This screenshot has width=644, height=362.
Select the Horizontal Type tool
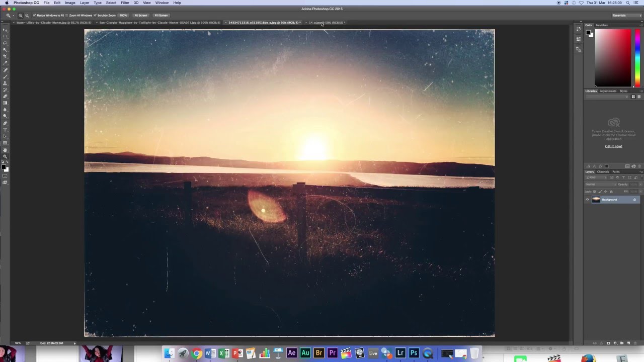5,129
